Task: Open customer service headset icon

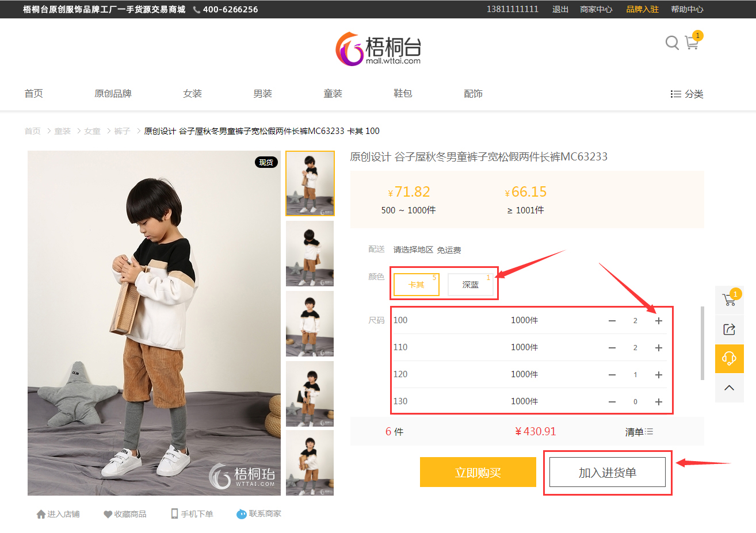Action: point(729,359)
